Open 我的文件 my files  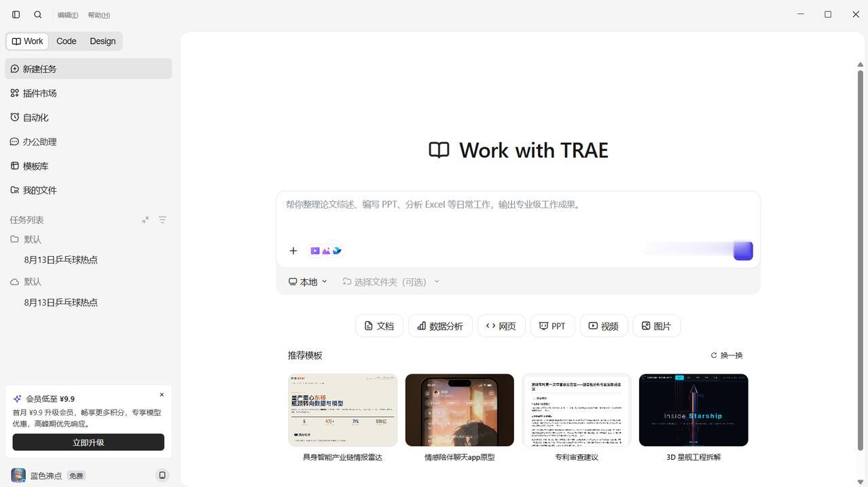[88, 190]
